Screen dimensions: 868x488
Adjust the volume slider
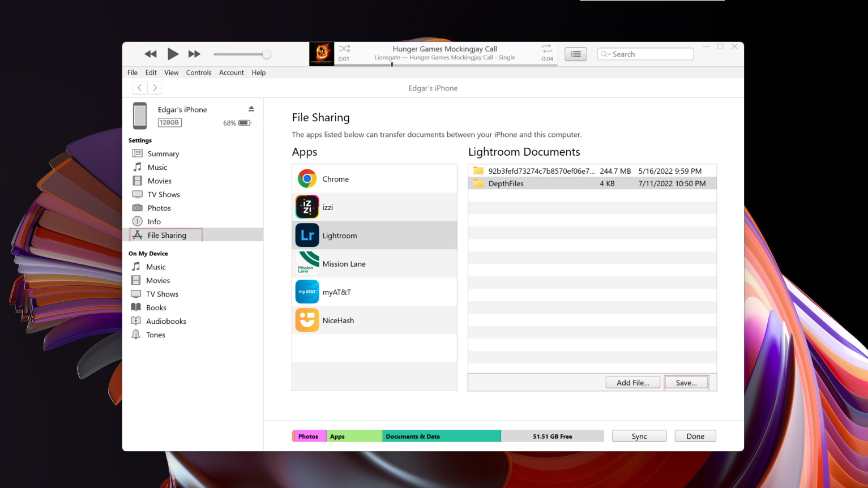[266, 54]
